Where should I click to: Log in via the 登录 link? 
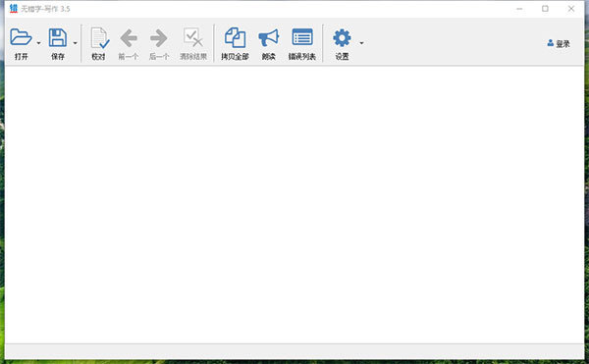[559, 44]
